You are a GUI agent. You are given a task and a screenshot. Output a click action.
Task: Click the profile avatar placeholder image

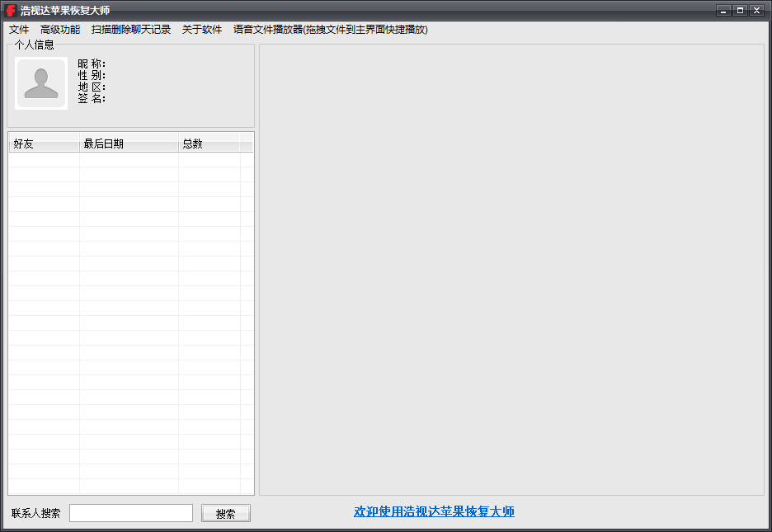tap(41, 83)
